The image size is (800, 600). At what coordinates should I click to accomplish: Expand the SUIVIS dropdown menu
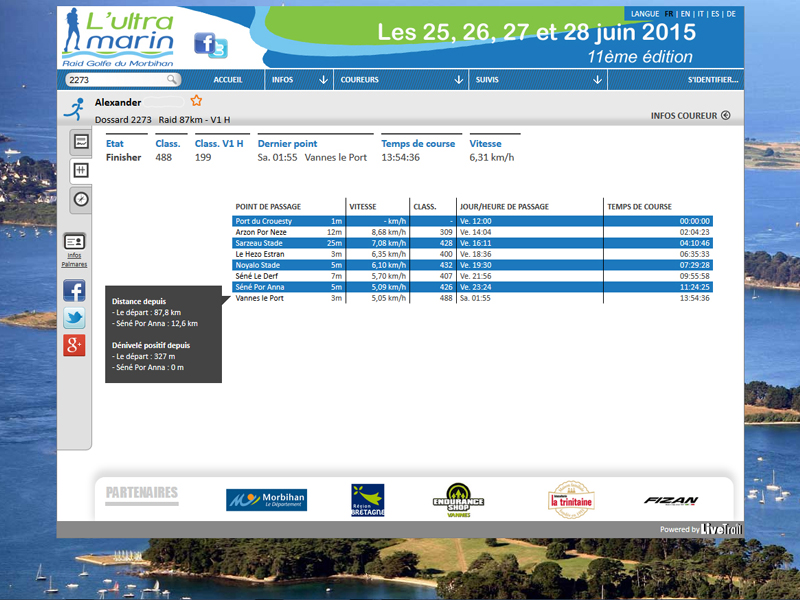pyautogui.click(x=537, y=79)
